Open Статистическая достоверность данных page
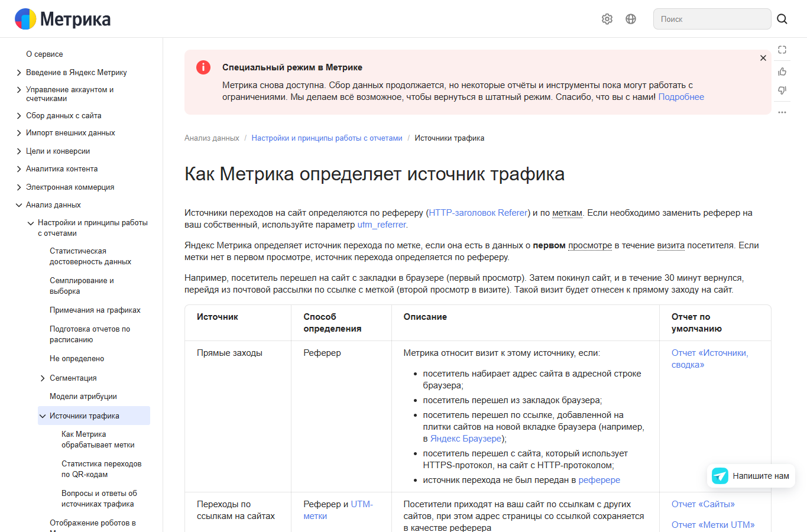Viewport: 807px width, 532px height. tap(90, 257)
